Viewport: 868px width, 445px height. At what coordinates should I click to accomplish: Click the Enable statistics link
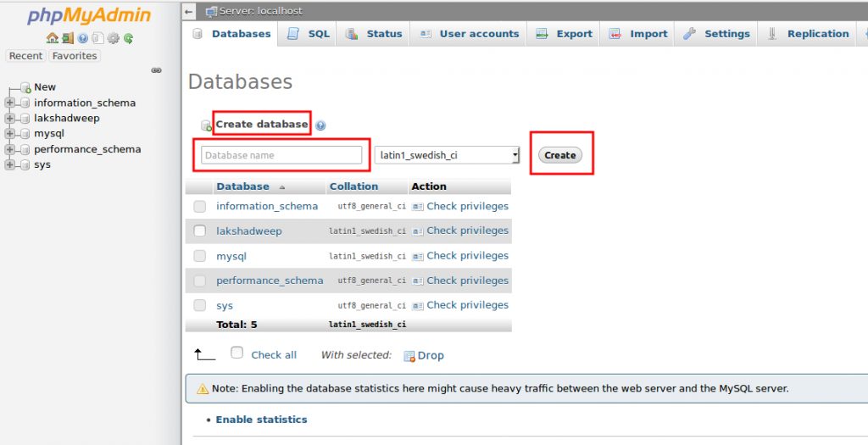(261, 420)
